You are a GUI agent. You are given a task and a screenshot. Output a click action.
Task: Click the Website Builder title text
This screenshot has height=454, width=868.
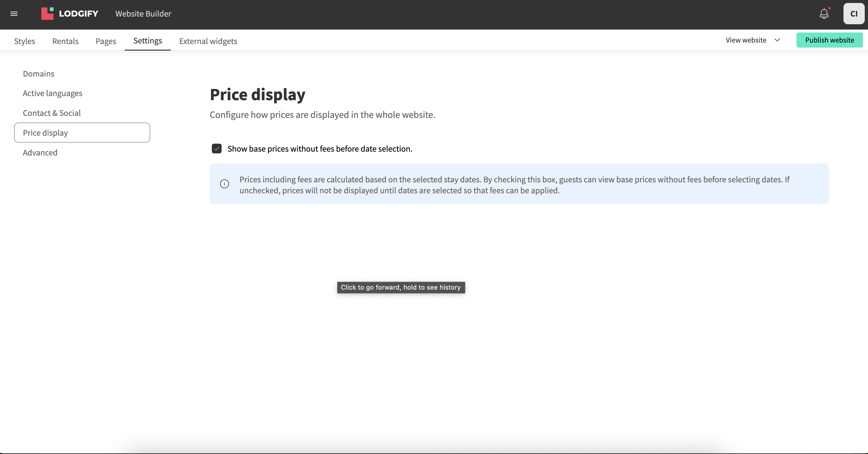pyautogui.click(x=143, y=14)
